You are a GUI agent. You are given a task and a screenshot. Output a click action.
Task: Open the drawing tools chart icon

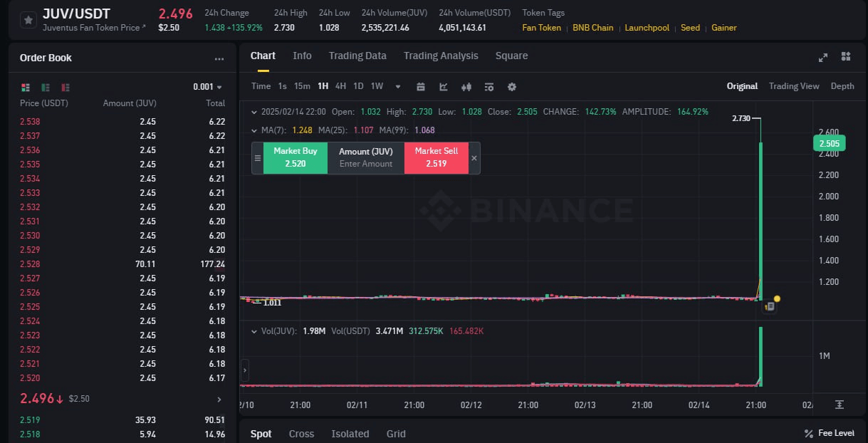pos(444,87)
